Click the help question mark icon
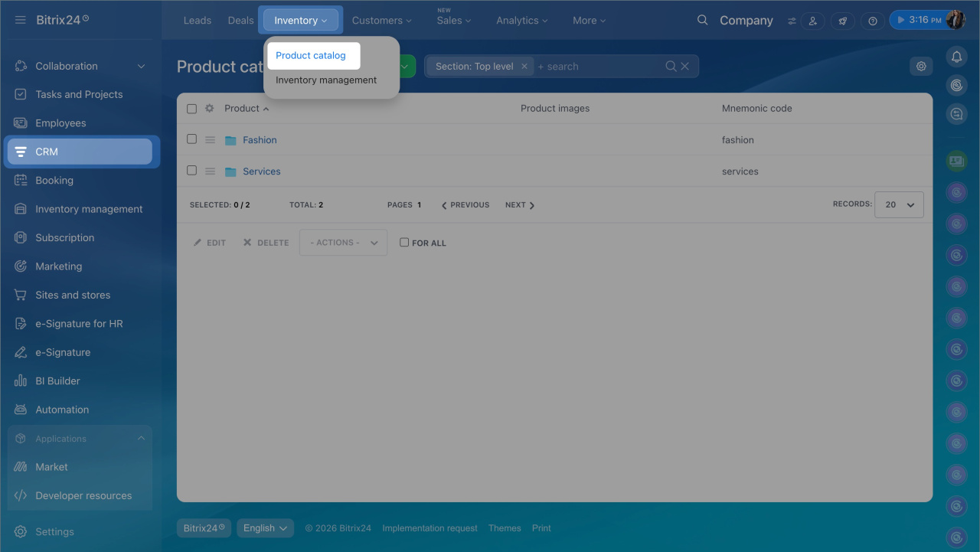Image resolution: width=980 pixels, height=552 pixels. click(x=872, y=21)
